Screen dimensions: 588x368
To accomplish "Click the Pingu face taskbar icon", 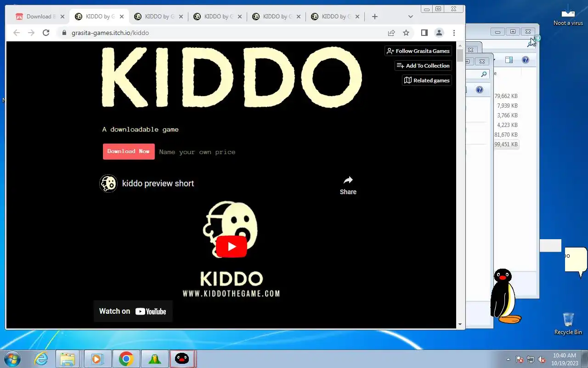I will coord(182,359).
